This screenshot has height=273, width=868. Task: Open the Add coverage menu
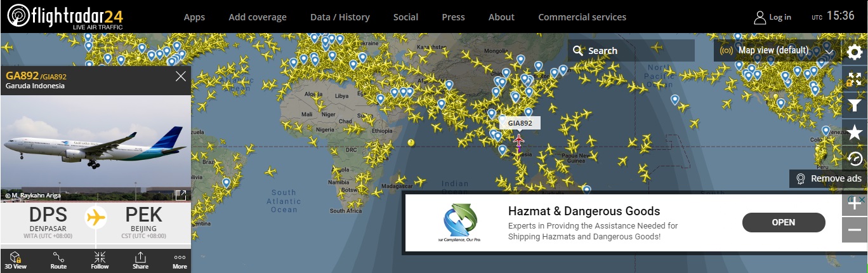[x=258, y=17]
